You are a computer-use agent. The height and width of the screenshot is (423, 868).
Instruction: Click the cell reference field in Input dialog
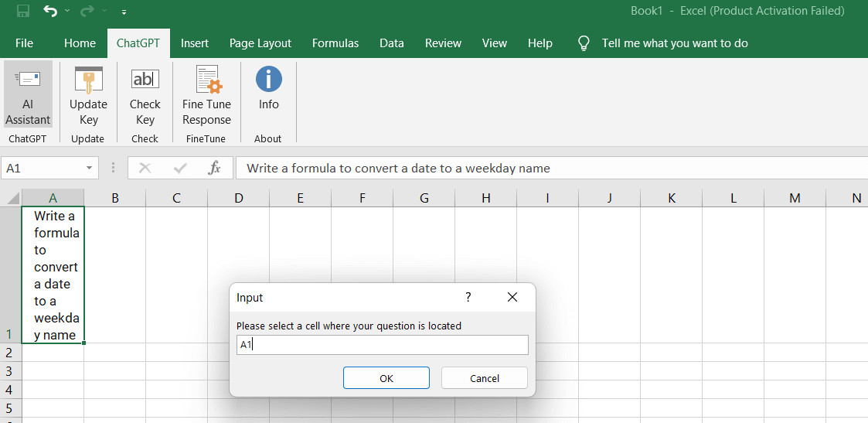pos(382,344)
